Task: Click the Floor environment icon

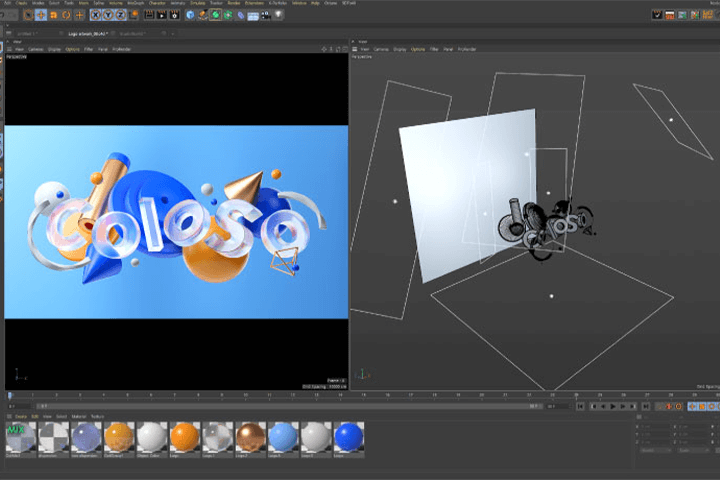Action: point(253,16)
